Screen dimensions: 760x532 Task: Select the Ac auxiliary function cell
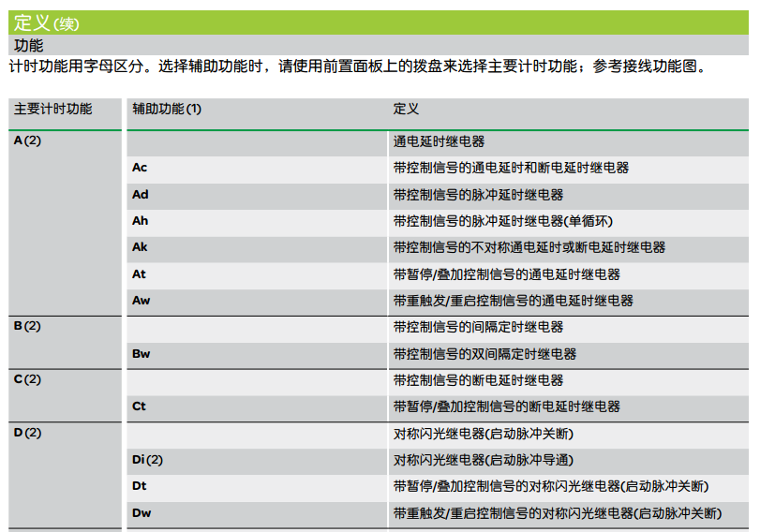point(140,168)
